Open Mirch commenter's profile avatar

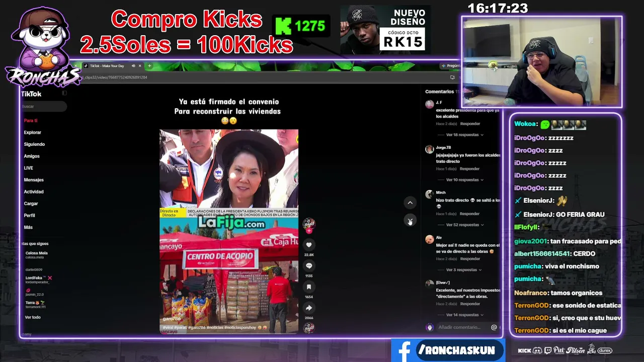click(x=429, y=194)
